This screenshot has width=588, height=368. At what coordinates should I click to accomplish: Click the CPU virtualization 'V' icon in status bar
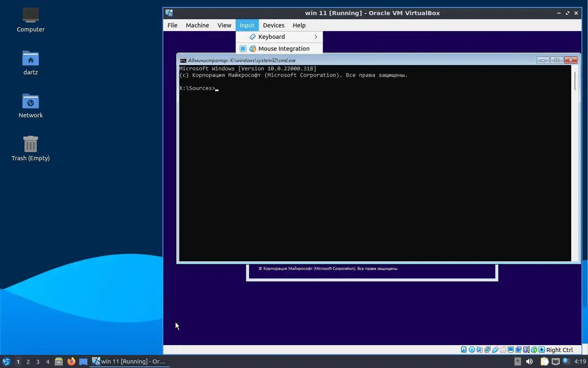(526, 350)
